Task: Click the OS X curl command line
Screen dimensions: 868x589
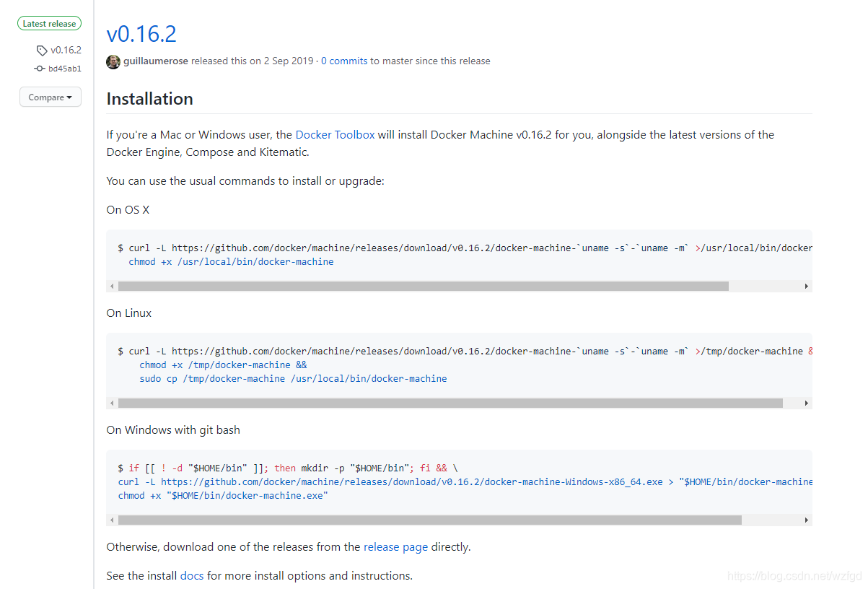Action: point(465,248)
